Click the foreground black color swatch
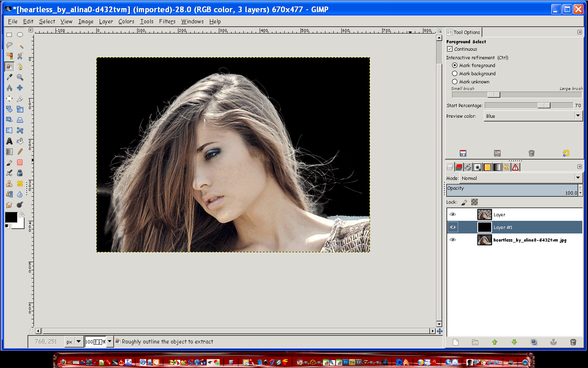Image resolution: width=588 pixels, height=368 pixels. pyautogui.click(x=11, y=217)
